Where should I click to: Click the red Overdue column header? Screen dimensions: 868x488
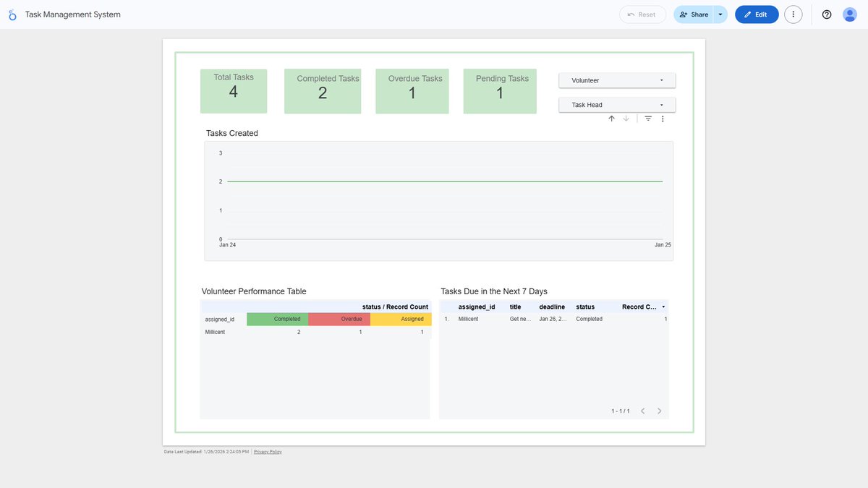point(339,319)
